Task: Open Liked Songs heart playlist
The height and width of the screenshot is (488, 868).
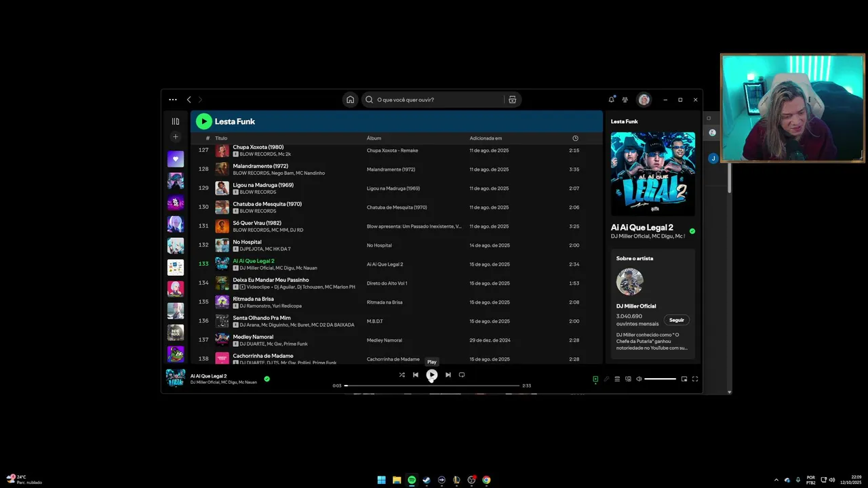Action: point(176,159)
